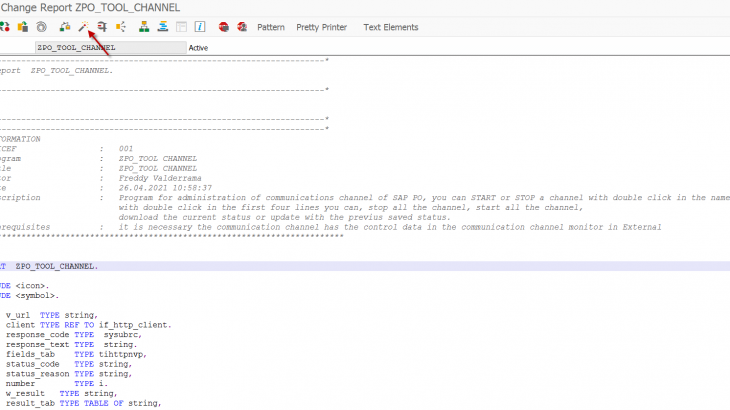
Task: Open the Help On information icon
Action: click(x=200, y=27)
